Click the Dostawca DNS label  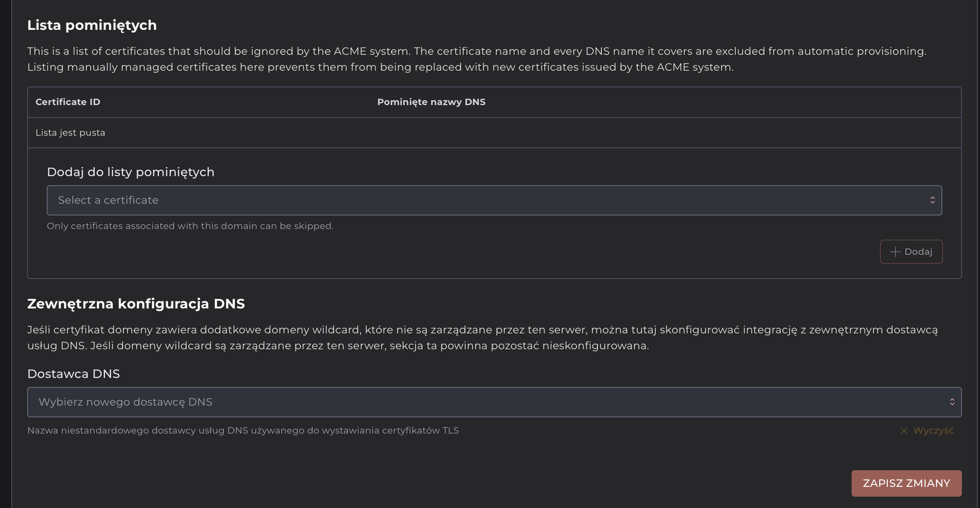click(x=73, y=374)
